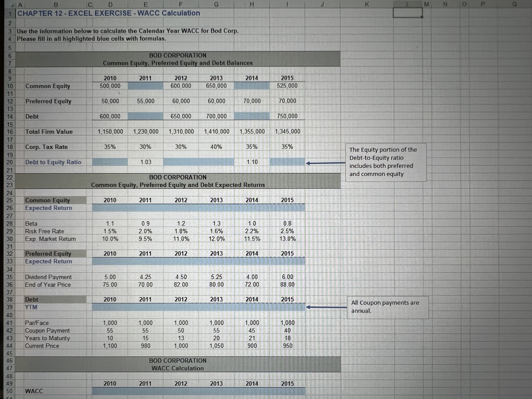Select row 16 header
Image resolution: width=532 pixels, height=399 pixels.
pos(10,132)
